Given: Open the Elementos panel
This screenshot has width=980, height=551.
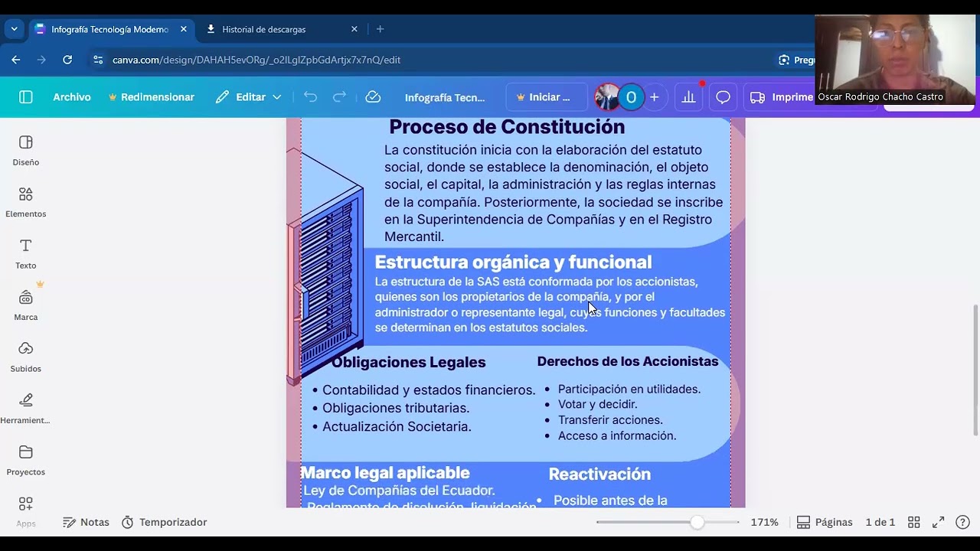Looking at the screenshot, I should click(x=26, y=202).
